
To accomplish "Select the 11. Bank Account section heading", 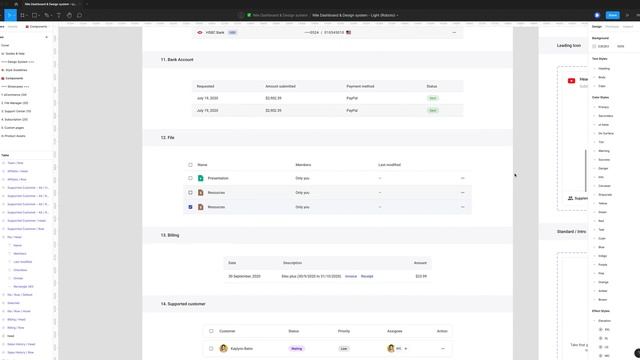I will pyautogui.click(x=177, y=60).
